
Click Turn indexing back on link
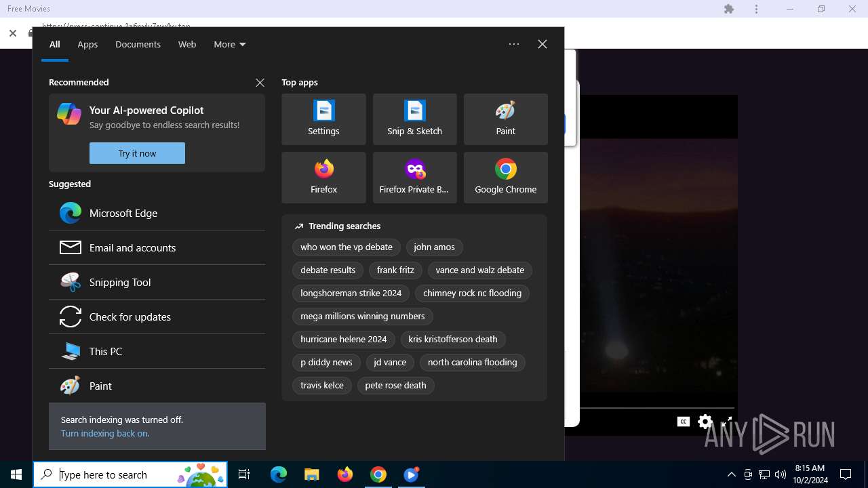tap(105, 433)
